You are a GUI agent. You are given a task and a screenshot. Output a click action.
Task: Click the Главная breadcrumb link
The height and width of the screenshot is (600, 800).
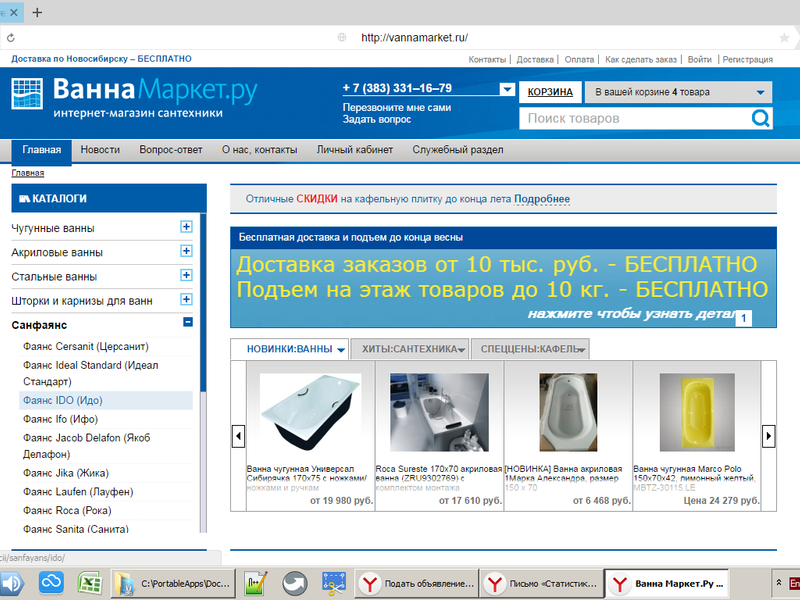tap(28, 173)
